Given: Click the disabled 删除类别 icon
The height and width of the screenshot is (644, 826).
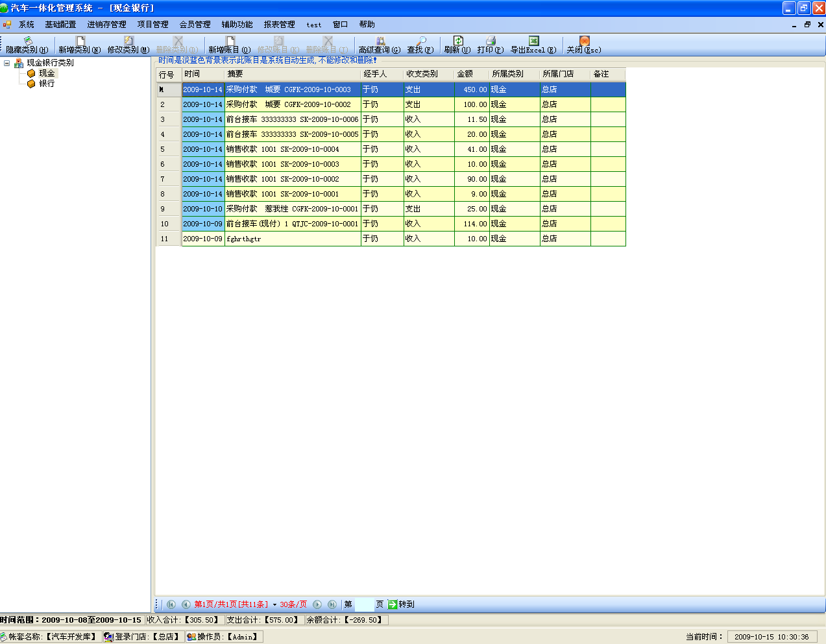Looking at the screenshot, I should [x=178, y=41].
